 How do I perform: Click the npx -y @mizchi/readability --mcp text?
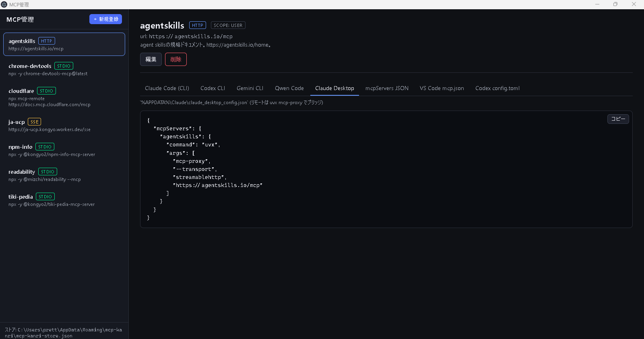point(45,180)
